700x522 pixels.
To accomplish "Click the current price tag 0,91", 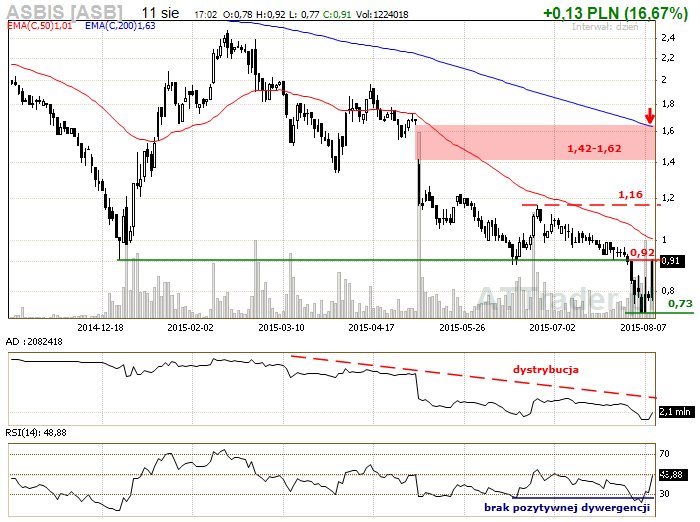I will click(672, 261).
